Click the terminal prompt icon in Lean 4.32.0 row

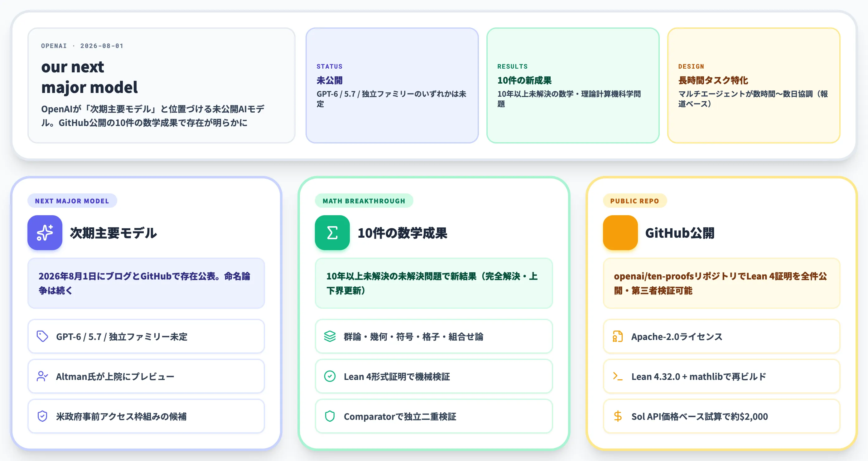tap(618, 376)
